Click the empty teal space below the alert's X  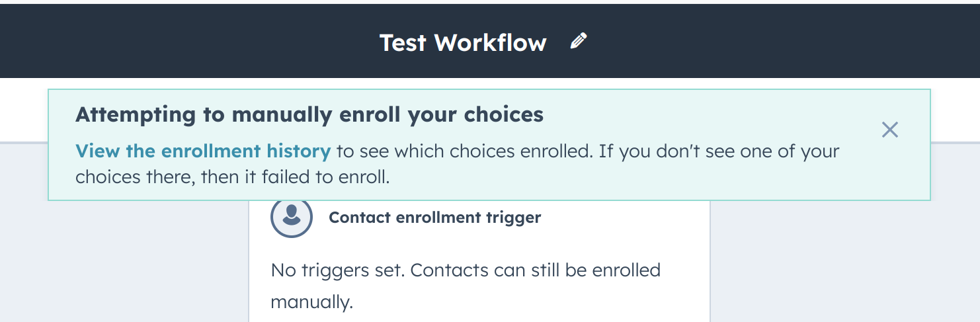[x=890, y=171]
